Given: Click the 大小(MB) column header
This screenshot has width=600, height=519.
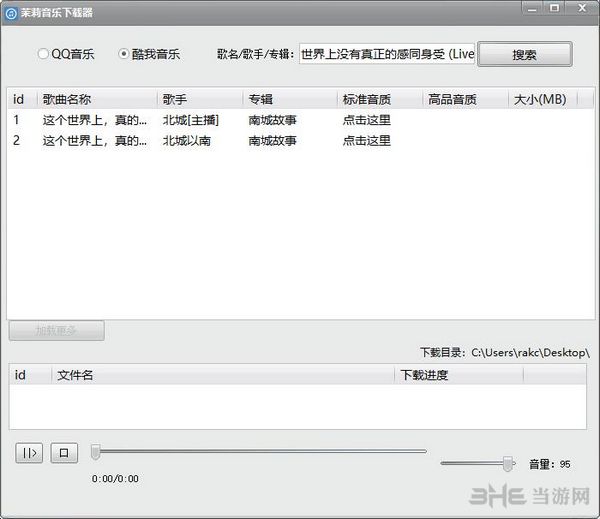Looking at the screenshot, I should pos(543,100).
